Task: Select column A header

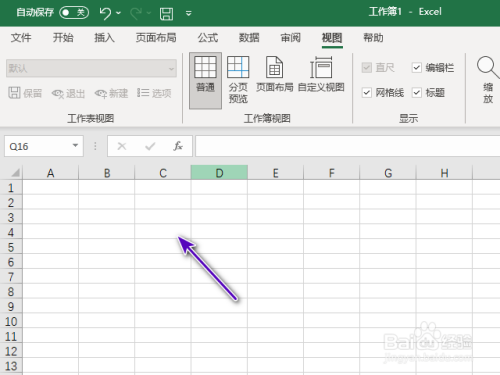Action: pyautogui.click(x=50, y=173)
